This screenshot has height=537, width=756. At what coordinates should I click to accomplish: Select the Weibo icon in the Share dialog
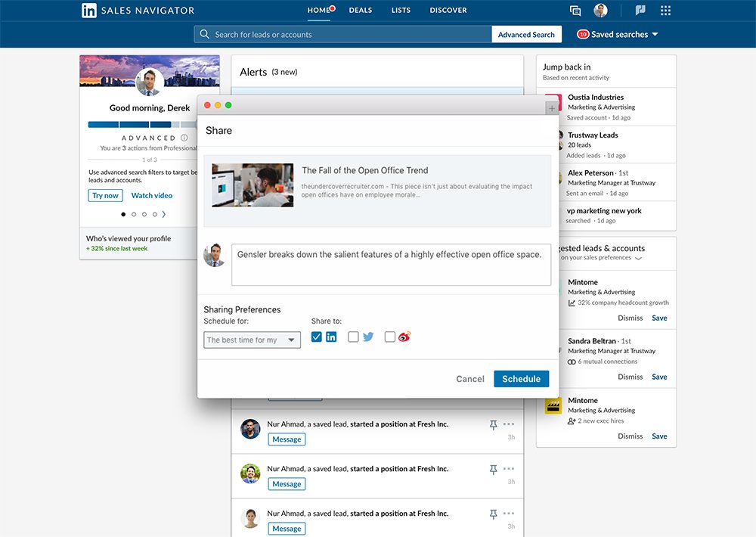click(404, 337)
